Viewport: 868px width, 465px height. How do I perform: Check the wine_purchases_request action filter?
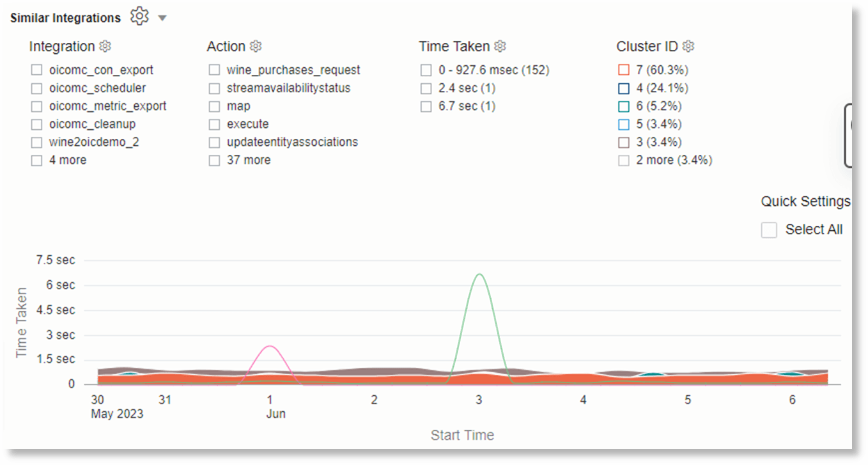(214, 70)
